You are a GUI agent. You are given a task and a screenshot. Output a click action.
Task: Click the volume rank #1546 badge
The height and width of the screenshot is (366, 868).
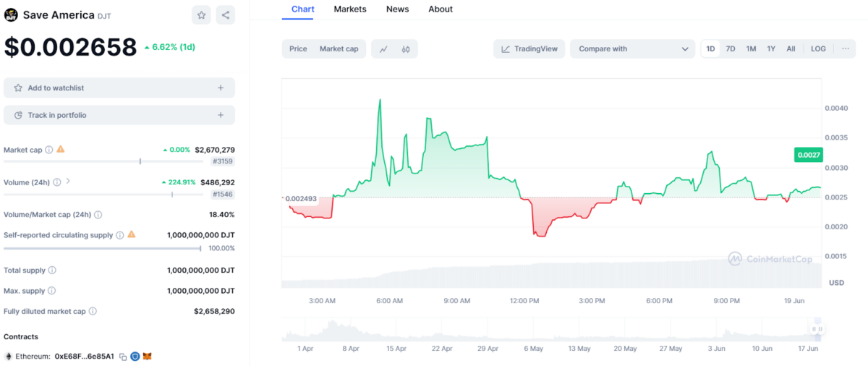click(223, 195)
